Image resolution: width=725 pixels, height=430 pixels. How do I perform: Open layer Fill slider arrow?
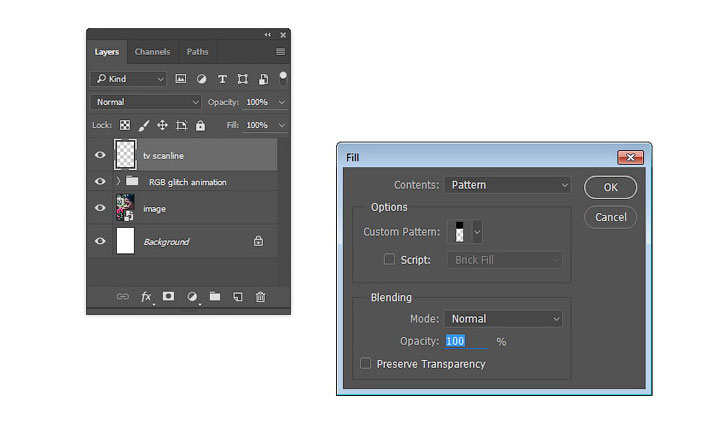click(x=282, y=125)
